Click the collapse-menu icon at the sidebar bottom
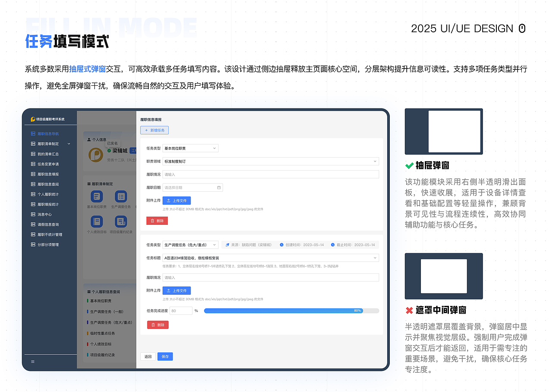The height and width of the screenshot is (392, 552). pyautogui.click(x=33, y=361)
